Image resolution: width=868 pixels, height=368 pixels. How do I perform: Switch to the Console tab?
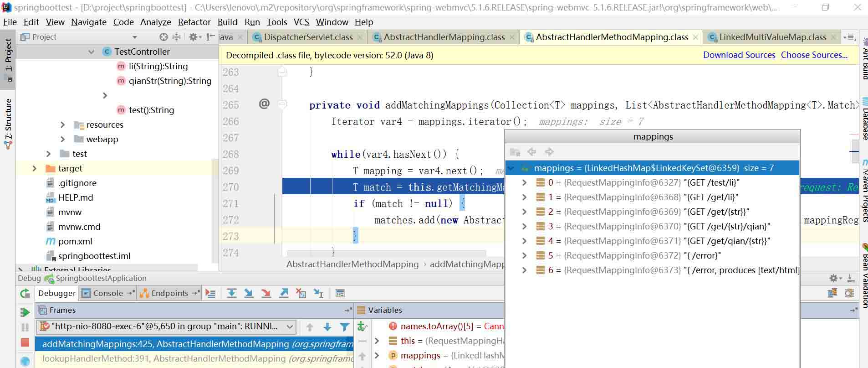click(x=108, y=293)
